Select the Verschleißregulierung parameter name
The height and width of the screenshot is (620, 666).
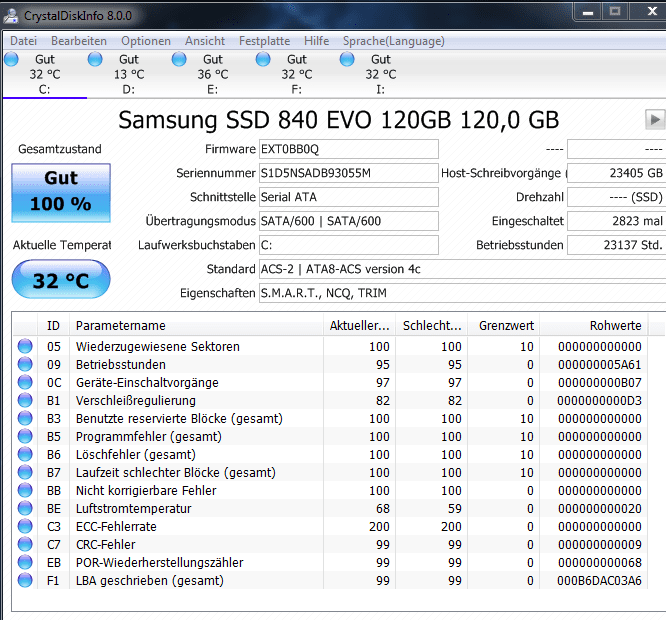(135, 400)
